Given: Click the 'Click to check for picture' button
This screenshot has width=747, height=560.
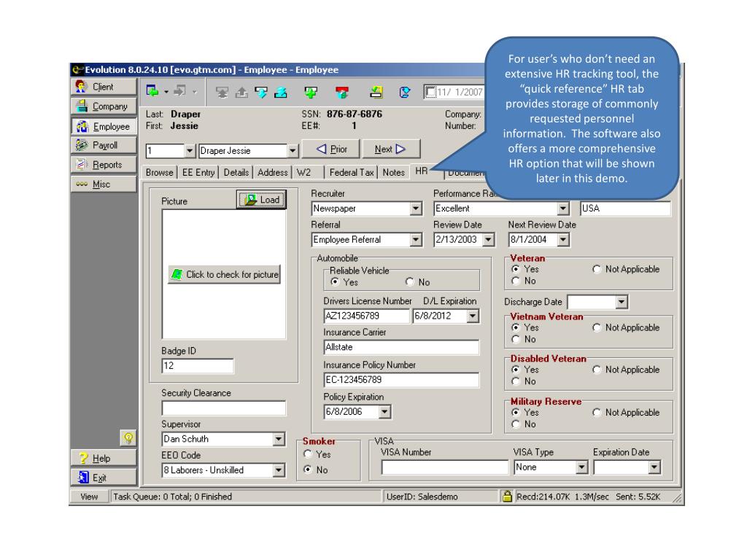Looking at the screenshot, I should [224, 274].
